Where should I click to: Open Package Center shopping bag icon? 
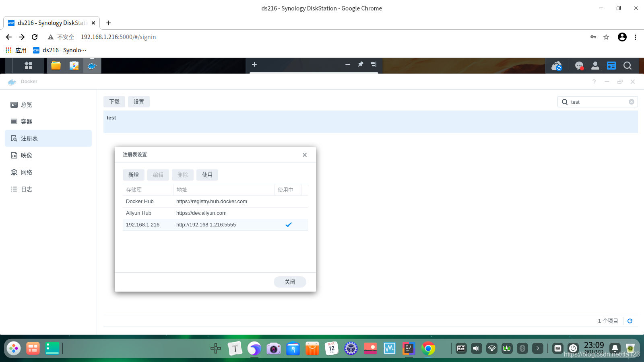[74, 66]
